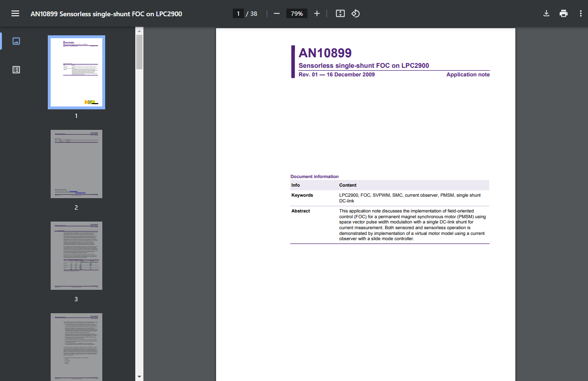This screenshot has height=381, width=588.
Task: Show the document outline view
Action: [16, 70]
